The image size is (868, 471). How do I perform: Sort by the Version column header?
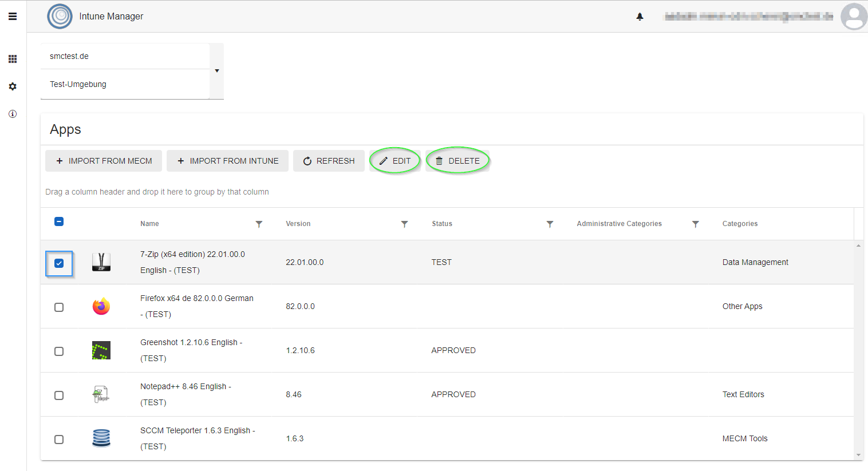298,224
